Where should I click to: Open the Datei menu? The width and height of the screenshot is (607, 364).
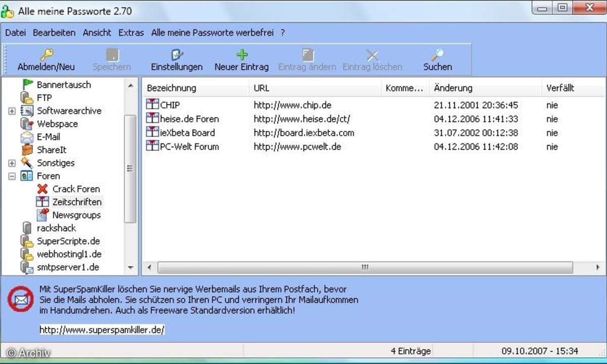click(x=15, y=33)
